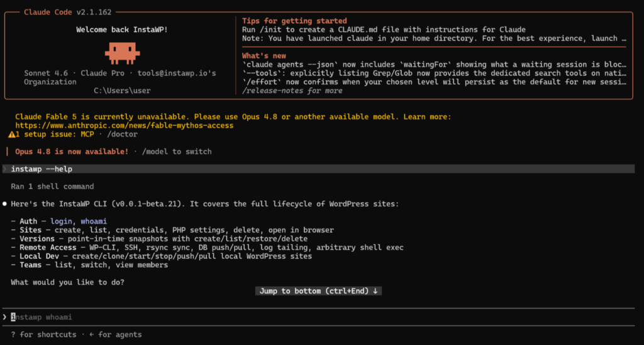The image size is (644, 345).
Task: Click the Local Dev line
Action: pyautogui.click(x=162, y=256)
